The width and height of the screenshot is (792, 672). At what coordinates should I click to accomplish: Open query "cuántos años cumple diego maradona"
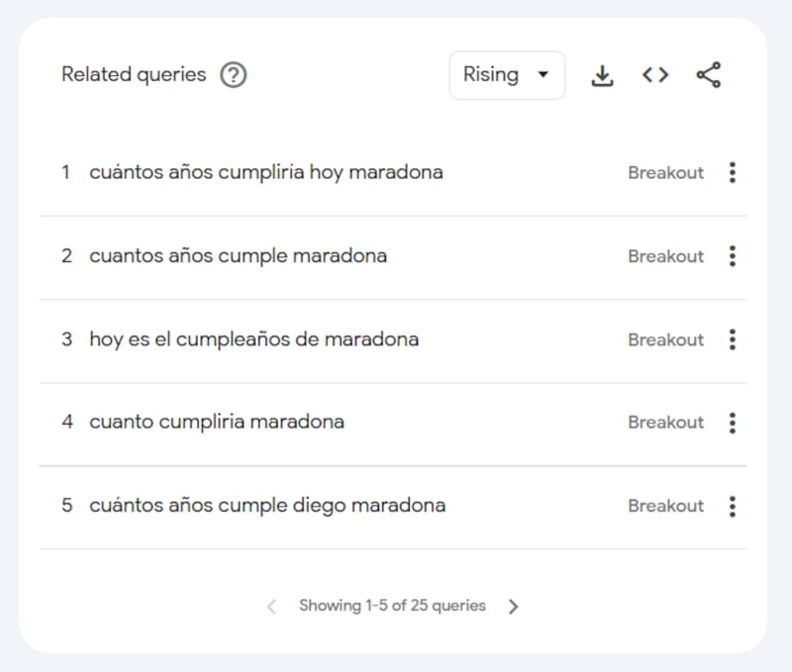click(x=267, y=506)
